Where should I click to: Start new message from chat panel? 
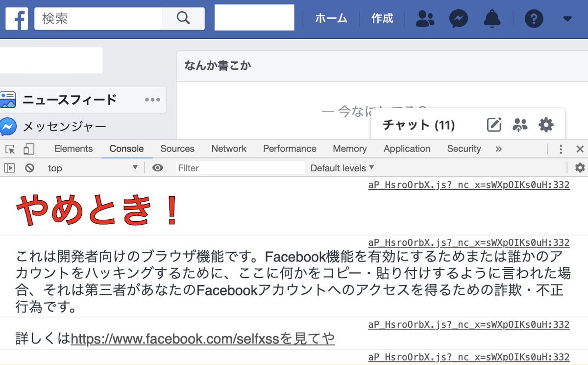click(x=494, y=125)
